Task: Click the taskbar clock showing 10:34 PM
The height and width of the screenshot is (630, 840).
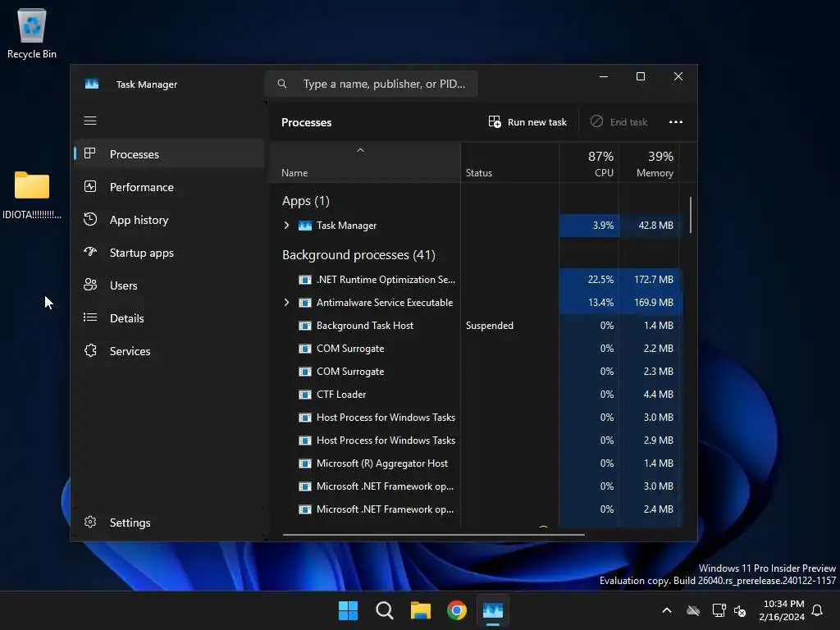Action: click(783, 610)
